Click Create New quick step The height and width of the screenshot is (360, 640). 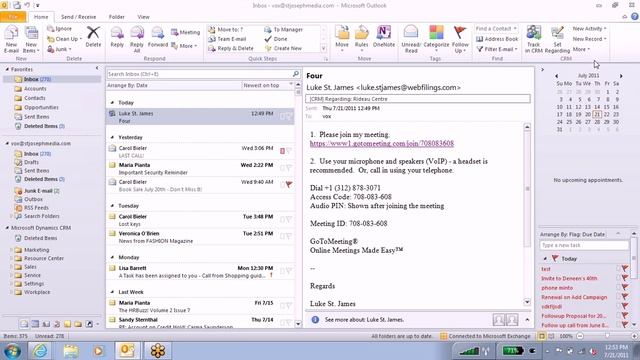tap(283, 48)
